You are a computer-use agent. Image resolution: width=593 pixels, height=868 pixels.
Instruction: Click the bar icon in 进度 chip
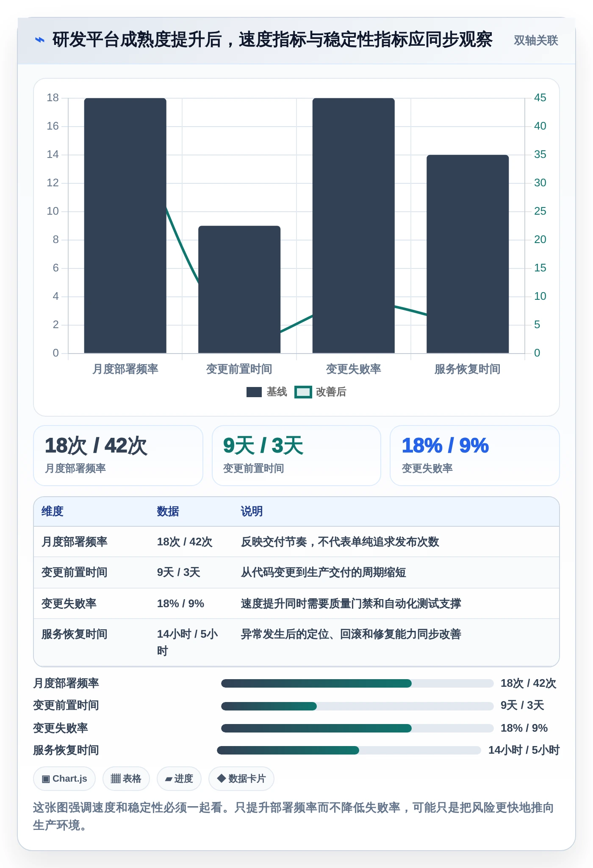click(169, 779)
